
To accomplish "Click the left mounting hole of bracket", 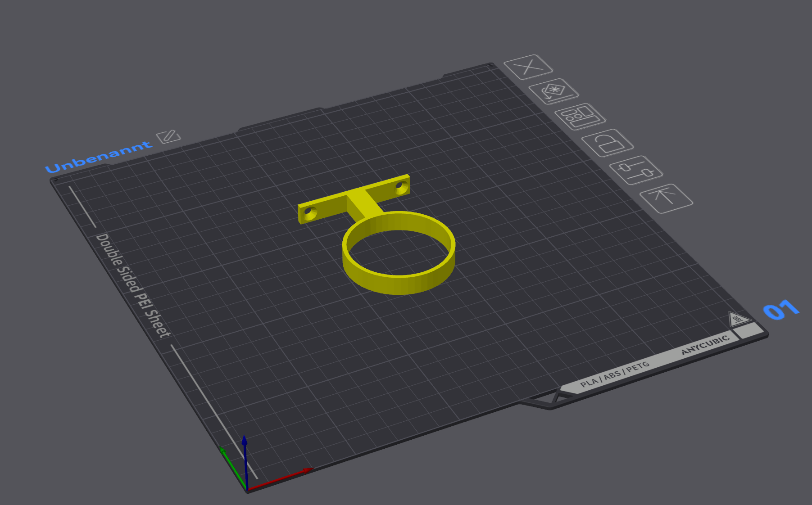I will tap(308, 212).
